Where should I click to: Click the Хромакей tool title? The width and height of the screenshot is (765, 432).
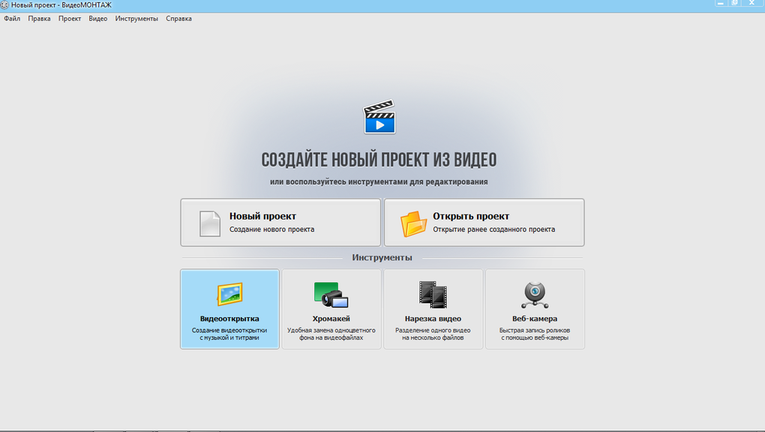point(331,318)
